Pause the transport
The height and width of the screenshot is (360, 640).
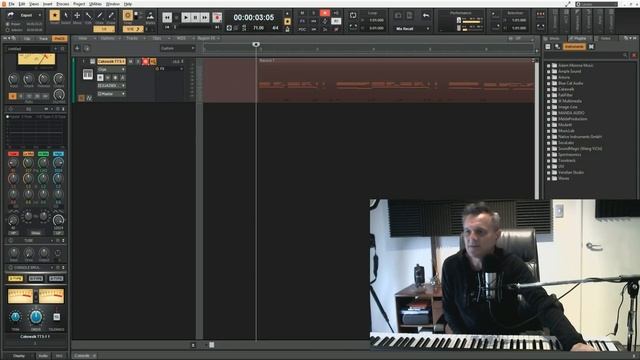pos(195,17)
